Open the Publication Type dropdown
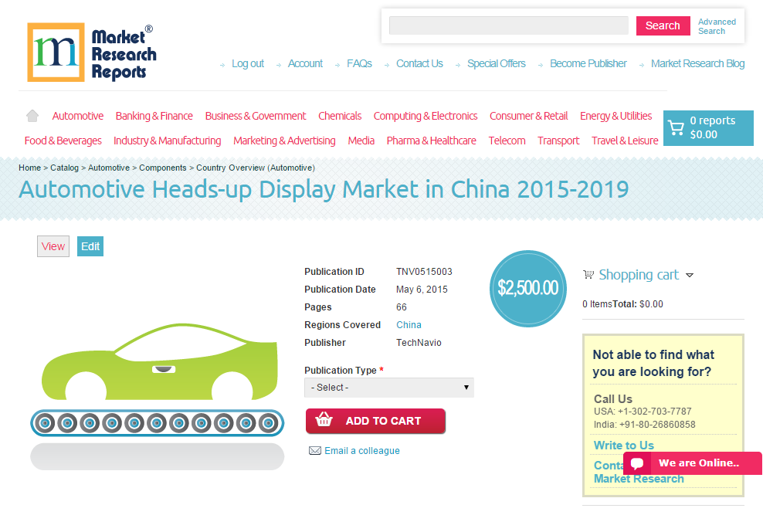The image size is (763, 532). (388, 387)
